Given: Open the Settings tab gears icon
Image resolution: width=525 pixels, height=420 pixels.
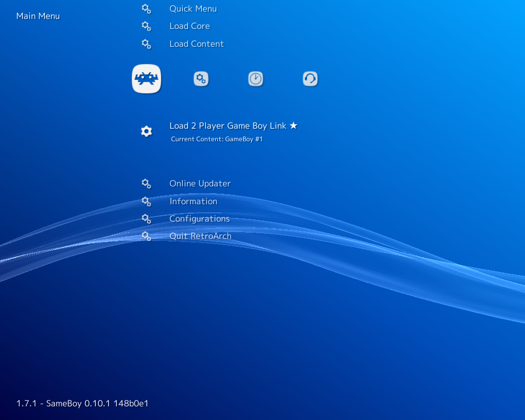Looking at the screenshot, I should click(x=201, y=79).
